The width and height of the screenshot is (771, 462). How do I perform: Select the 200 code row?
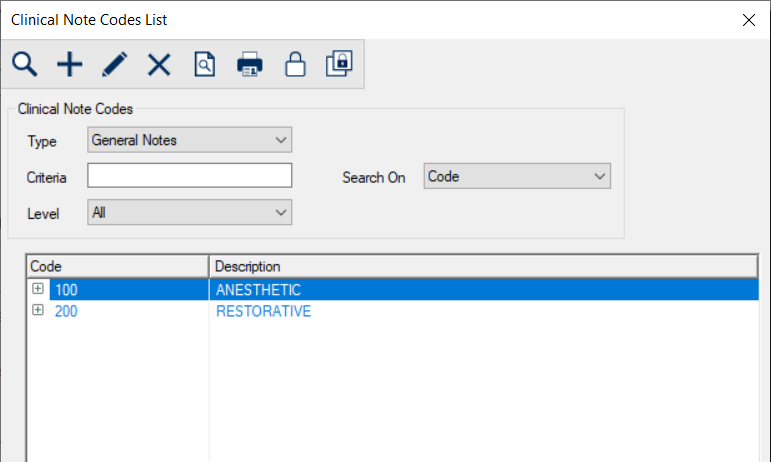pyautogui.click(x=66, y=312)
